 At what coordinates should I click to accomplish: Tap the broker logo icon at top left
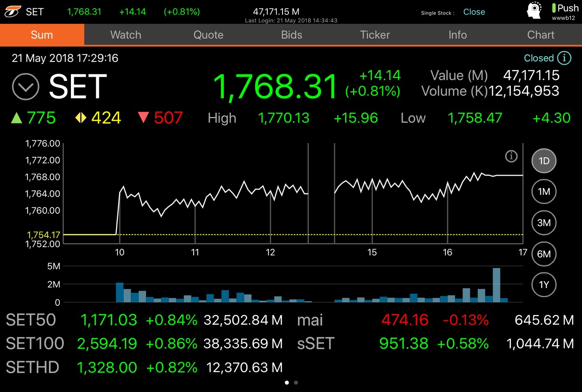13,11
